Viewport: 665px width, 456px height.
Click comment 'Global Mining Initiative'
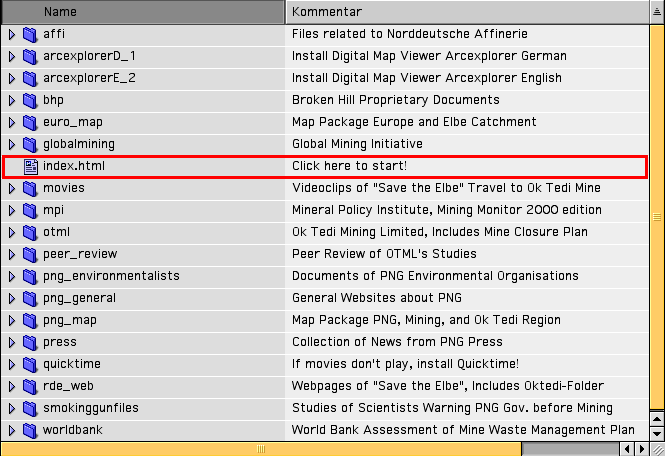click(357, 145)
